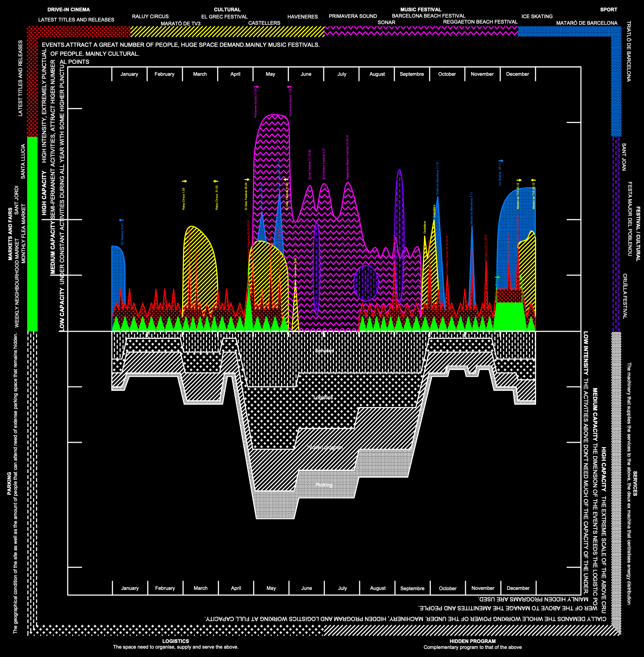Click the SANTA LLUCIA legend label

point(23,161)
